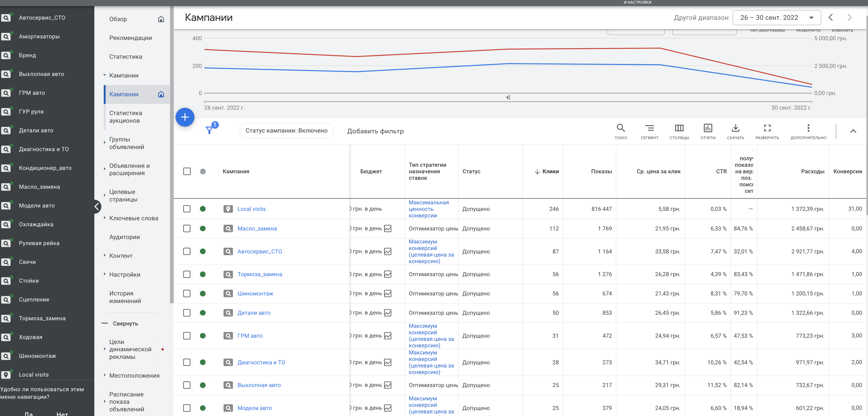The image size is (868, 416).
Task: Click the Развернуть fullscreen icon in table toolbar
Action: tap(767, 128)
